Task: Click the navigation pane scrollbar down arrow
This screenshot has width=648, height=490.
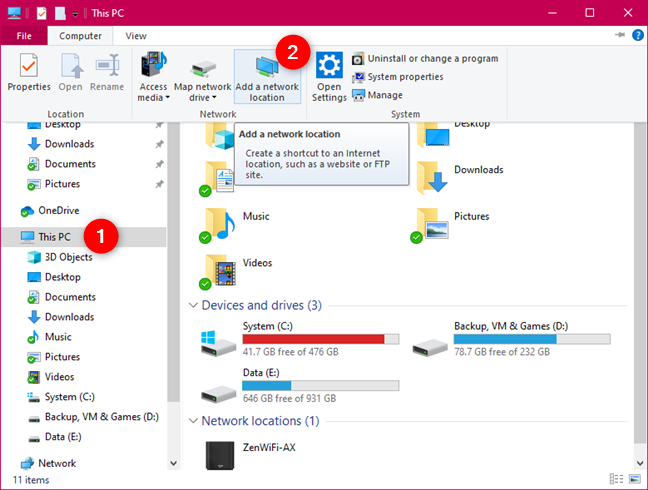Action: pos(174,463)
